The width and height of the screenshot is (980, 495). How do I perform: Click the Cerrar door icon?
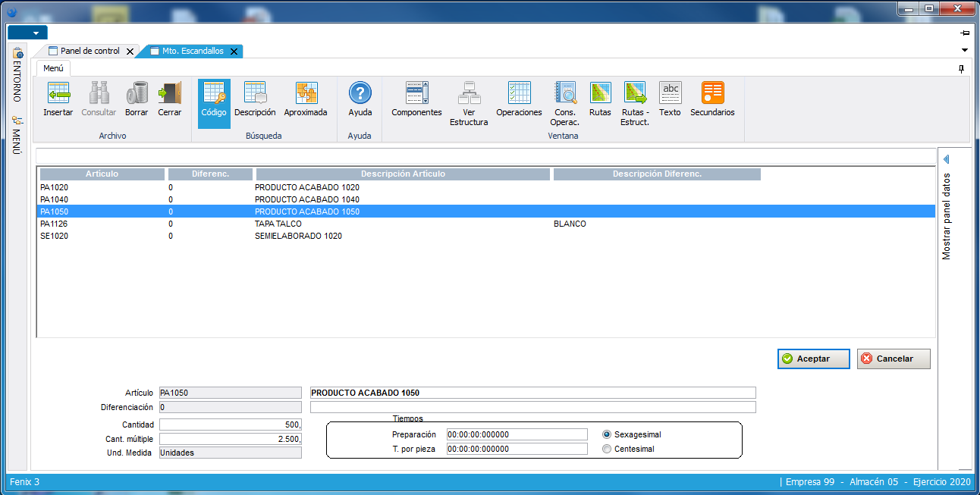tap(169, 94)
